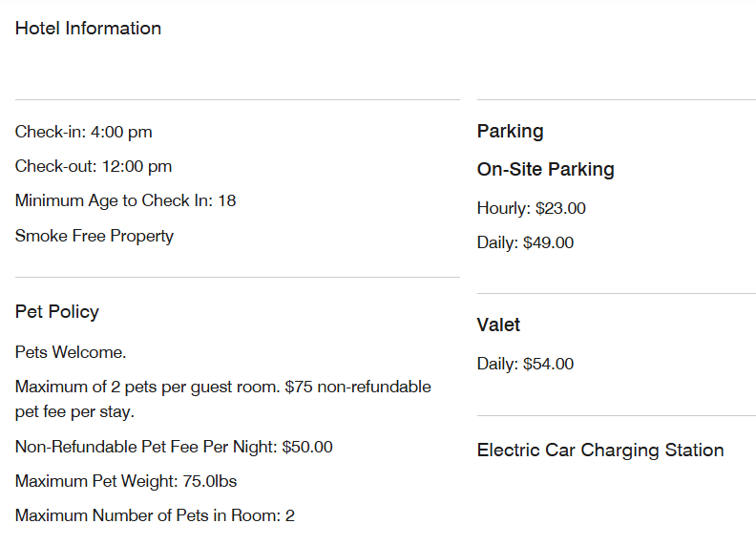Click the On-Site Parking subheading

click(x=545, y=170)
